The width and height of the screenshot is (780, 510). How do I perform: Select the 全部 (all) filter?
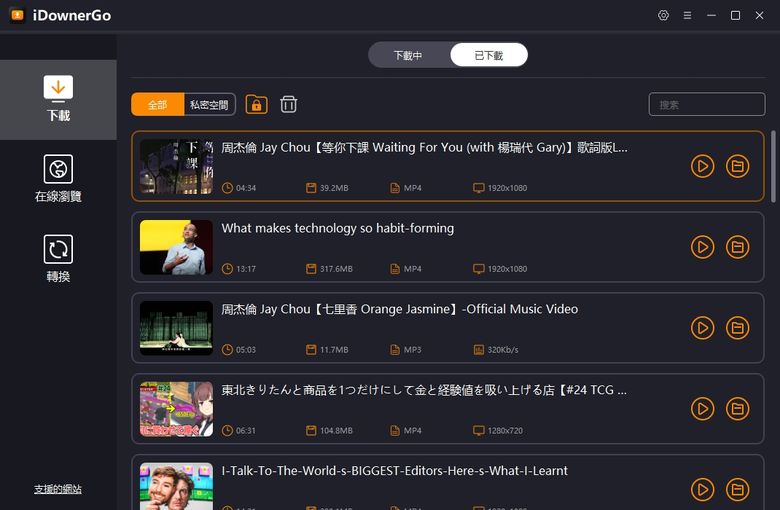click(158, 105)
